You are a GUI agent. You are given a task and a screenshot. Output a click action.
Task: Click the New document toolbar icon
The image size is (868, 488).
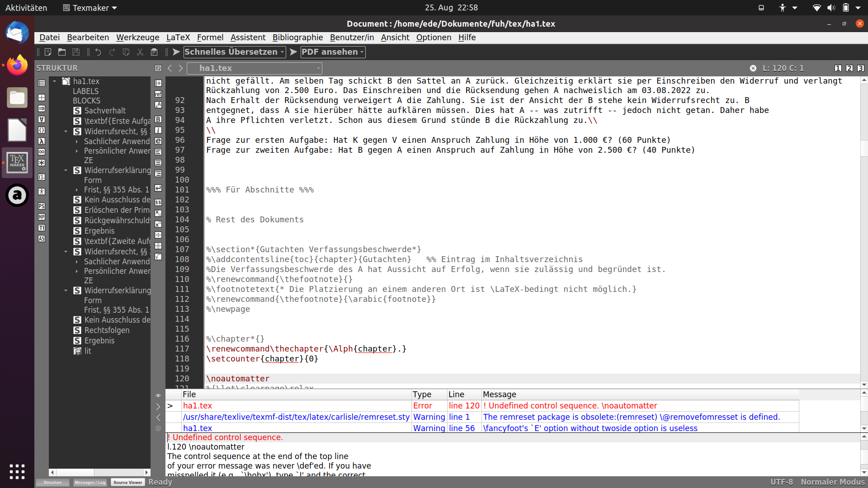(48, 52)
